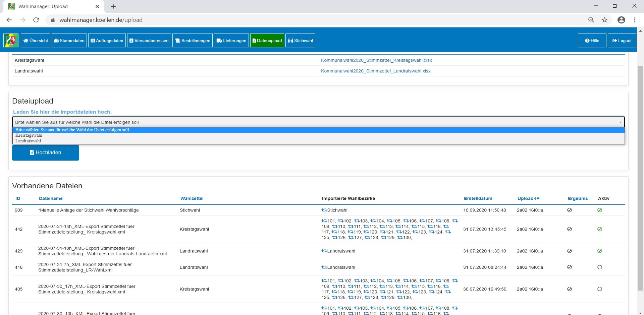The width and height of the screenshot is (644, 315).
Task: Open the Auftragsdaten navigation tab
Action: click(x=107, y=41)
